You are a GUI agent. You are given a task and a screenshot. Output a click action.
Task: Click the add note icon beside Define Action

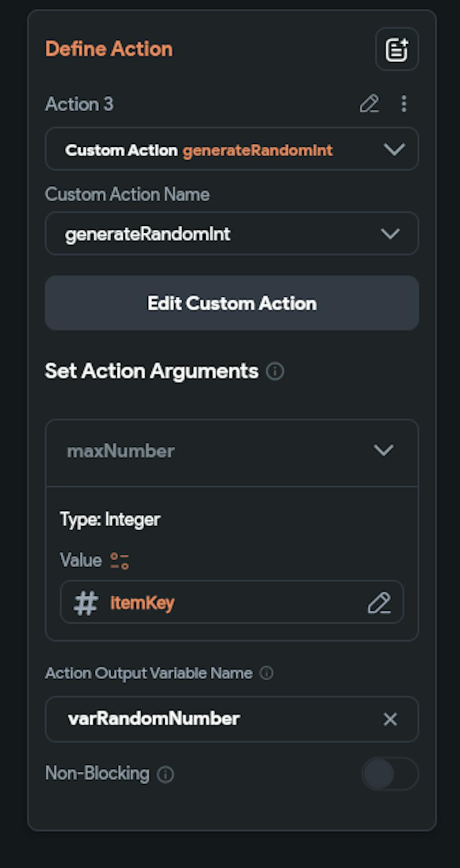(x=397, y=49)
